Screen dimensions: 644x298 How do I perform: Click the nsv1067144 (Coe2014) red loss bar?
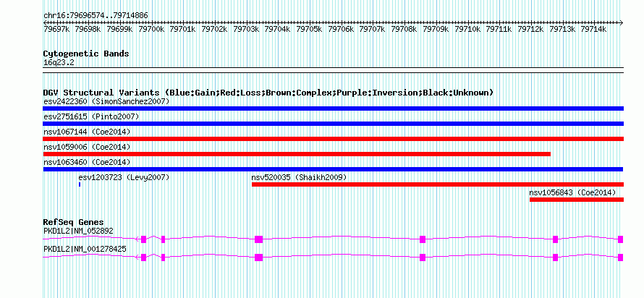tap(333, 139)
